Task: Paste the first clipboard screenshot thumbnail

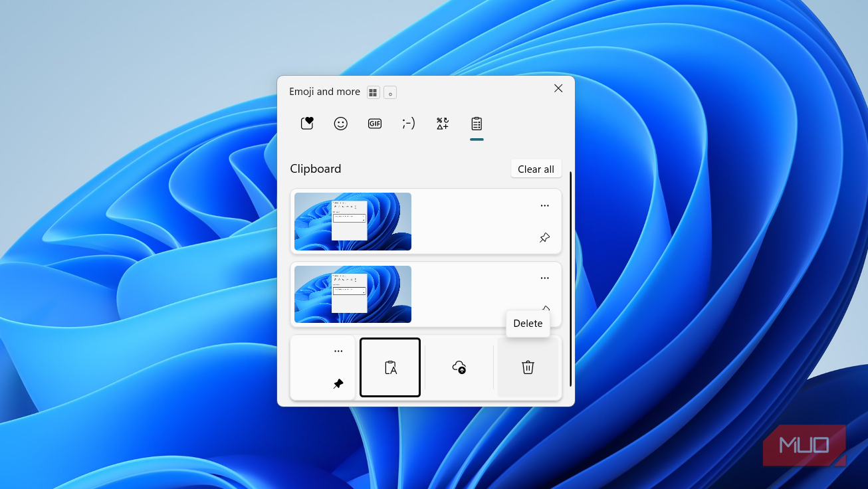Action: (x=353, y=221)
